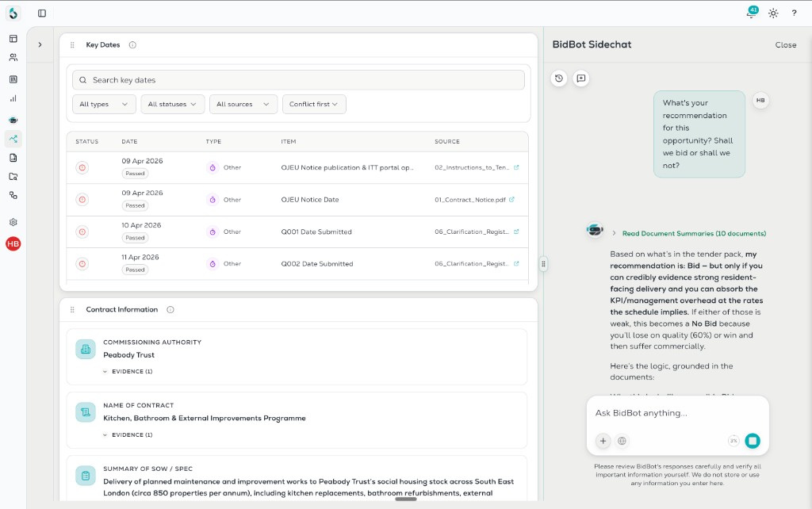Open the Conflict first sort dropdown
This screenshot has height=509, width=812.
tap(314, 104)
